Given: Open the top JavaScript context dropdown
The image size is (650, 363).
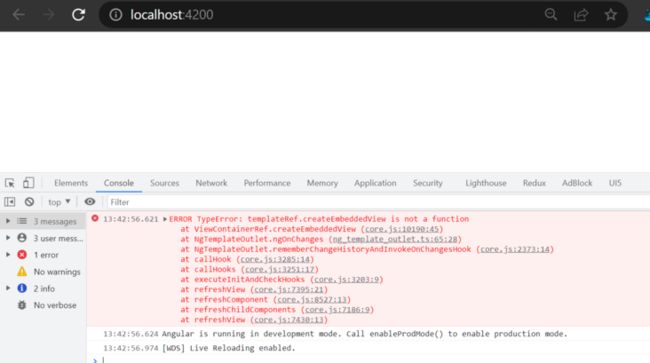Looking at the screenshot, I should tap(59, 202).
